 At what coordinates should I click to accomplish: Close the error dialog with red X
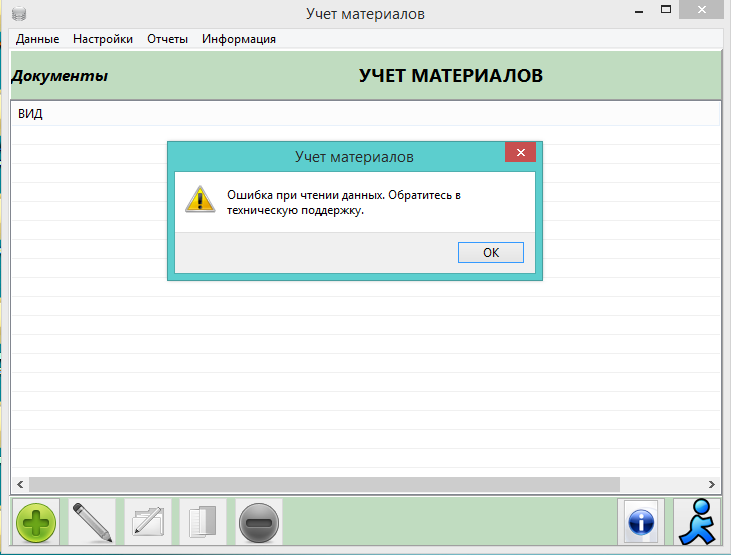(519, 153)
